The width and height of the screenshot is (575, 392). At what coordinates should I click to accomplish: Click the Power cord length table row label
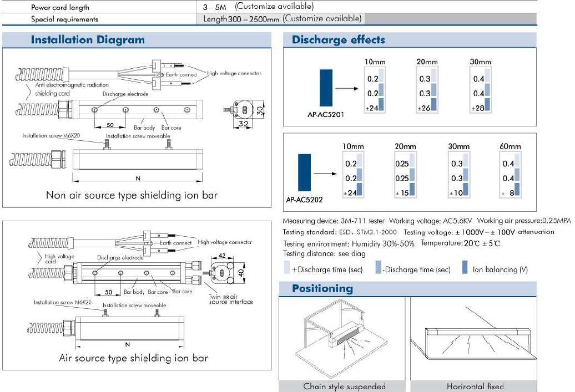[60, 7]
